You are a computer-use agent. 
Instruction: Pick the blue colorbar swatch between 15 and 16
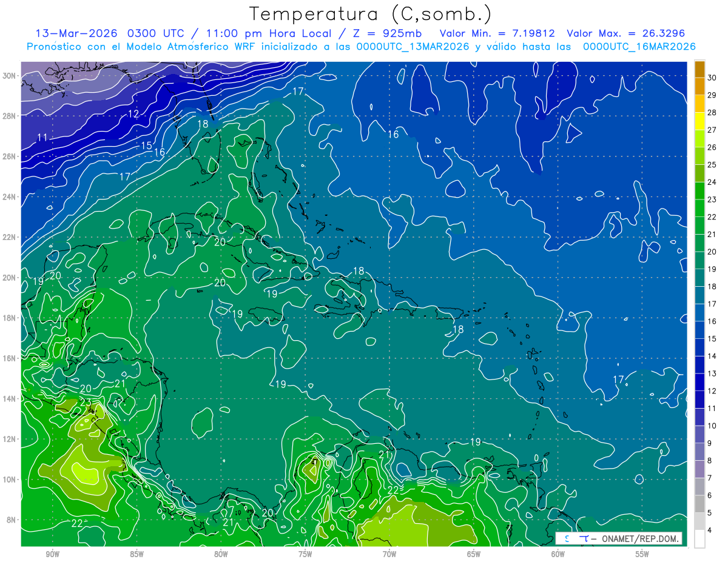699,330
